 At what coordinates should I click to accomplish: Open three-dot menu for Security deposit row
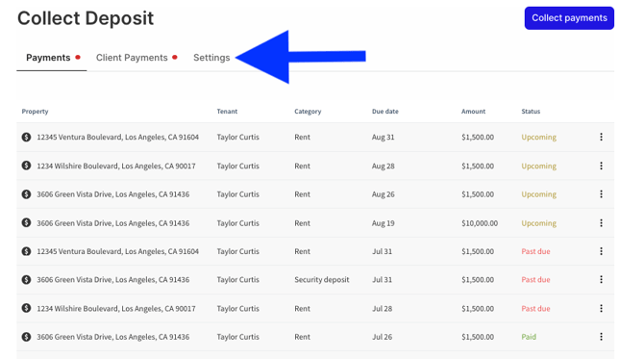pos(601,280)
